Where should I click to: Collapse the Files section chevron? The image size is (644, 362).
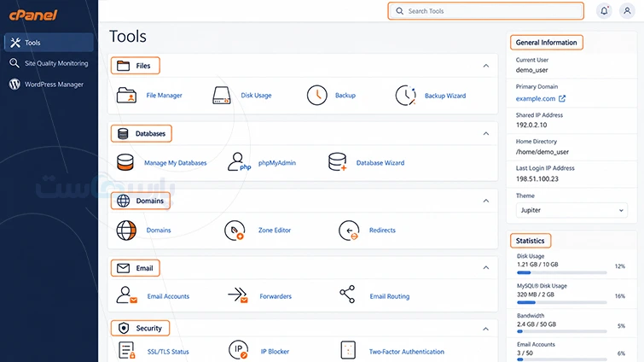486,66
